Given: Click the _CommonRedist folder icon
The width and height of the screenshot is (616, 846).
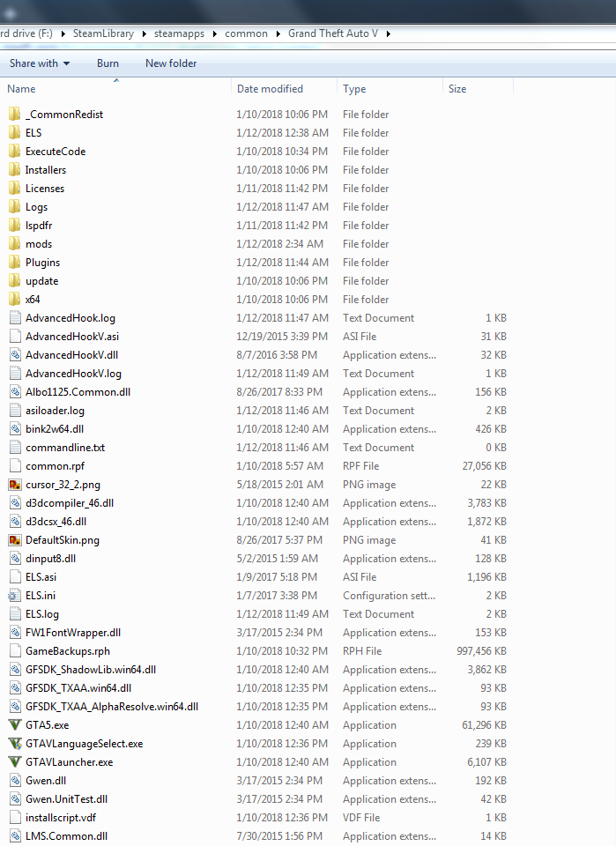Looking at the screenshot, I should click(x=15, y=114).
